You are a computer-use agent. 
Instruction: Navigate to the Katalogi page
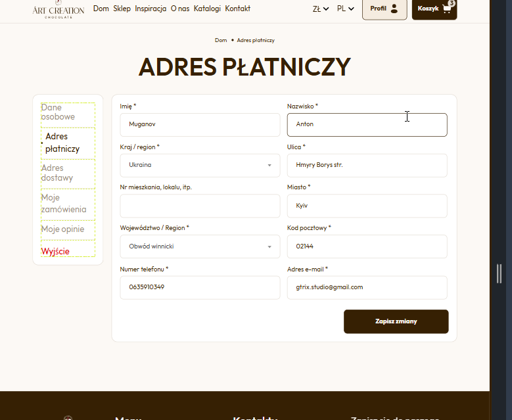[206, 9]
